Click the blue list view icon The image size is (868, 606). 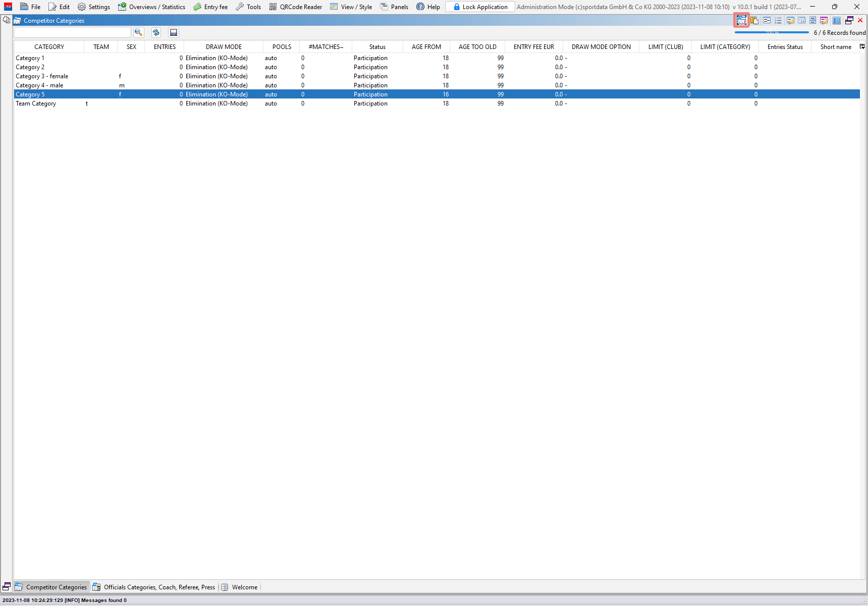pyautogui.click(x=837, y=20)
